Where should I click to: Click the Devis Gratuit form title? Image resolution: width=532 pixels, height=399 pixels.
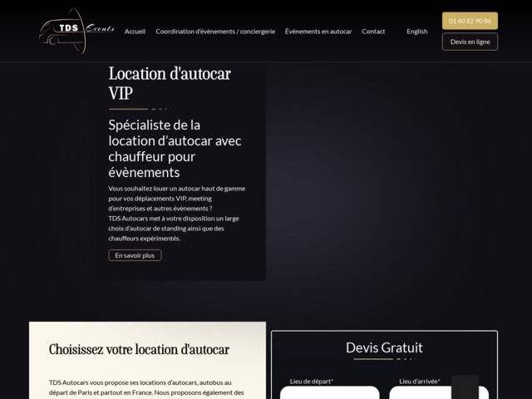[x=384, y=347]
